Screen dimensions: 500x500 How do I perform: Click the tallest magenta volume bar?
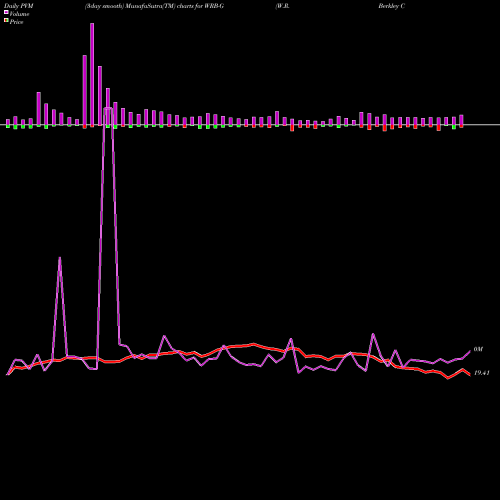[x=92, y=75]
